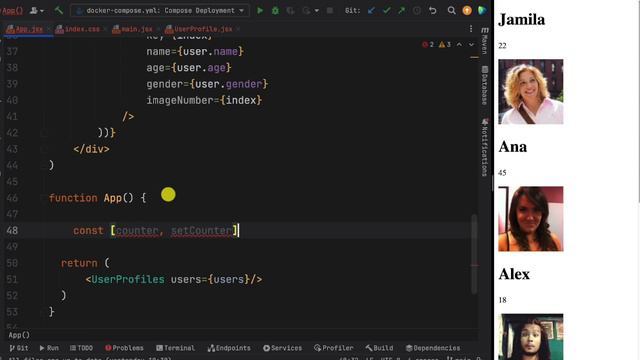Open the Git tool window
The image size is (640, 360).
click(x=19, y=348)
